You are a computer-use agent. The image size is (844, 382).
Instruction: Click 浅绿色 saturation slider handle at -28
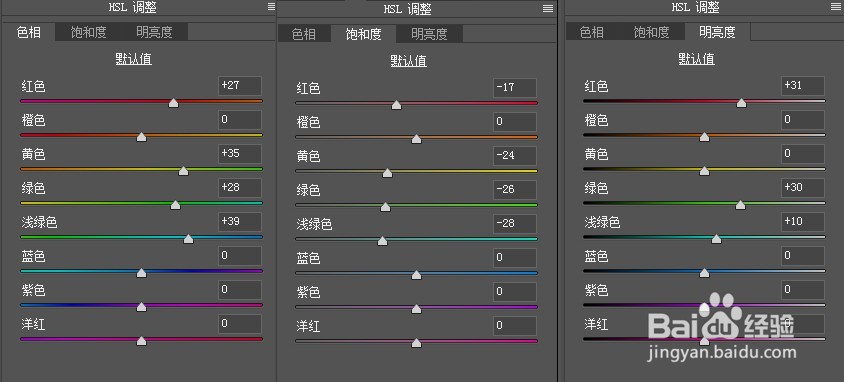[x=382, y=241]
